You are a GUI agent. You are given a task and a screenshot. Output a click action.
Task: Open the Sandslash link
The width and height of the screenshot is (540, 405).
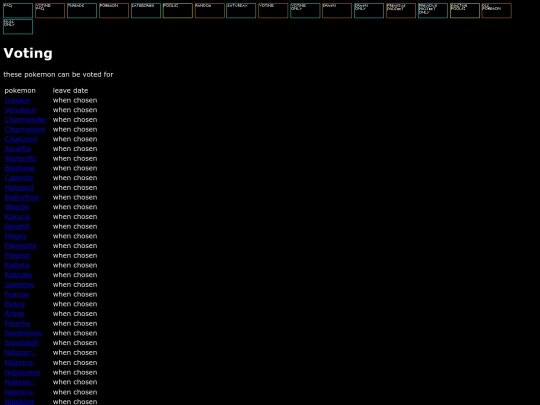[22, 343]
